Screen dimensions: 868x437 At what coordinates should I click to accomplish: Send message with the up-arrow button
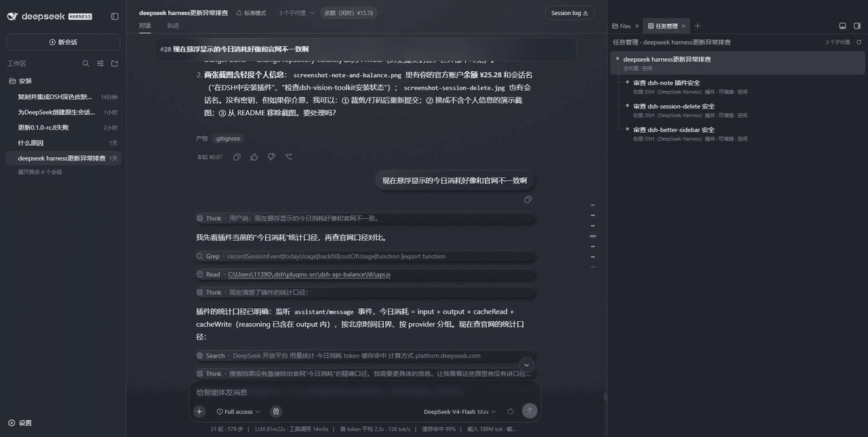[x=530, y=411]
